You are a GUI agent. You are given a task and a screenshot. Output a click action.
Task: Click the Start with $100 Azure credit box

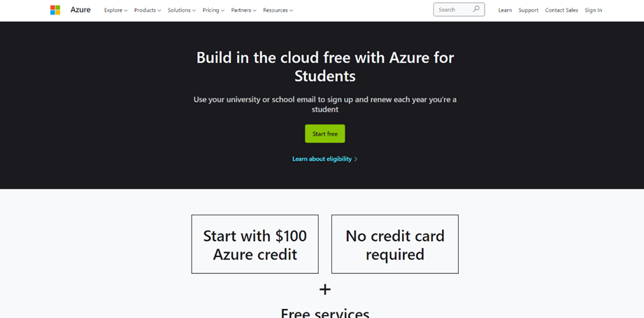[x=255, y=244]
